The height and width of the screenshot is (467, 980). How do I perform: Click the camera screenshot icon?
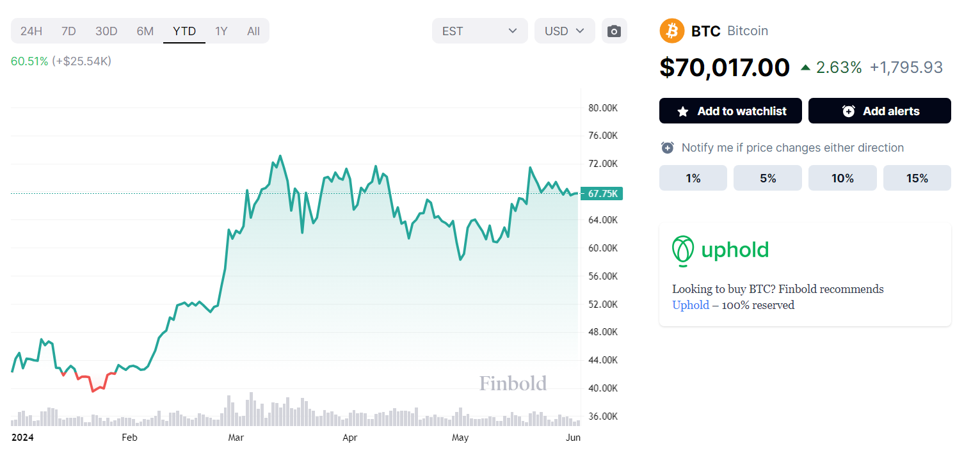614,31
